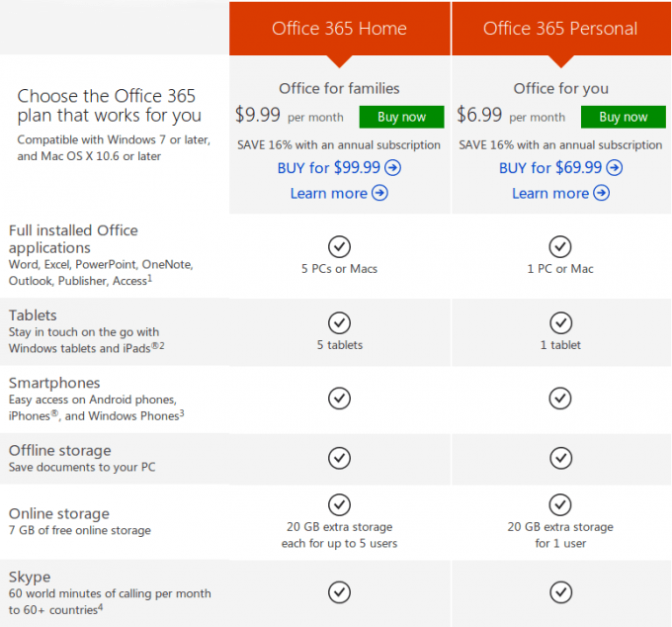This screenshot has width=672, height=627.
Task: Click the Personal plan Offline storage checkmark
Action: tap(560, 458)
